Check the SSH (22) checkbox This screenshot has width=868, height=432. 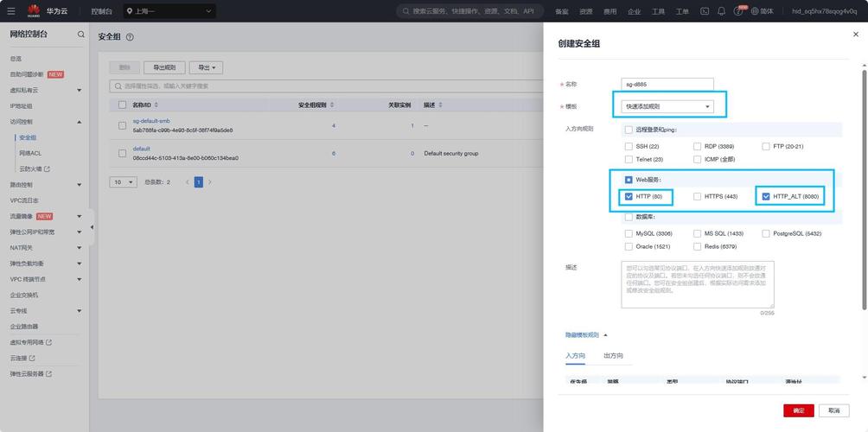point(629,147)
